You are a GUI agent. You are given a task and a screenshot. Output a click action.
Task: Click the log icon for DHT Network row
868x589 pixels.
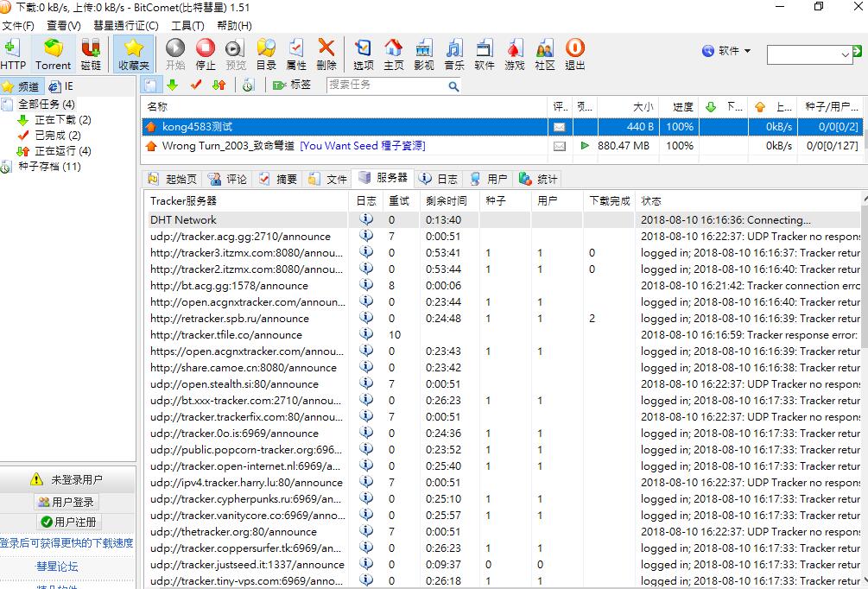coord(366,219)
